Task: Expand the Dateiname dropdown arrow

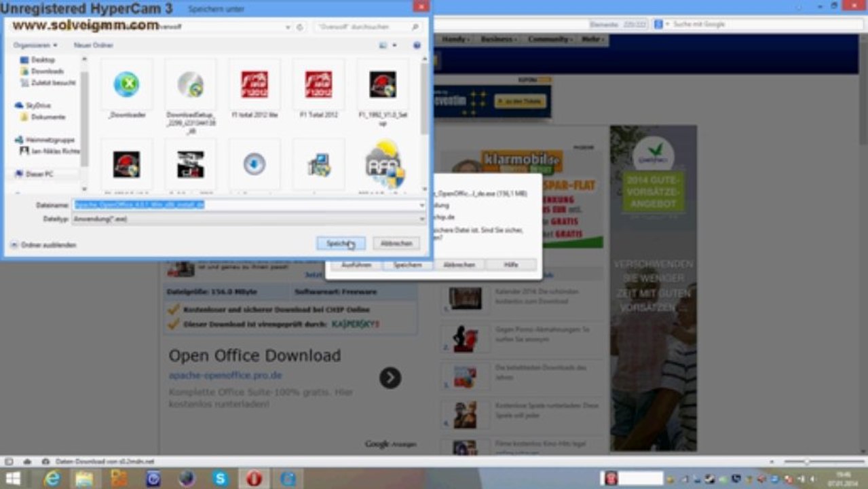Action: (x=421, y=204)
